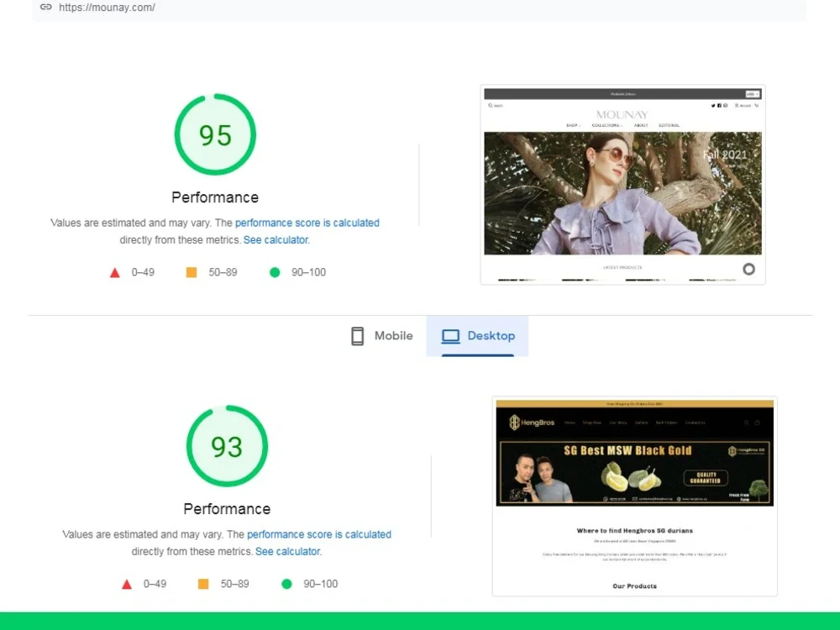Click the desktop laptop icon
Screen dimensions: 840x630
[450, 336]
